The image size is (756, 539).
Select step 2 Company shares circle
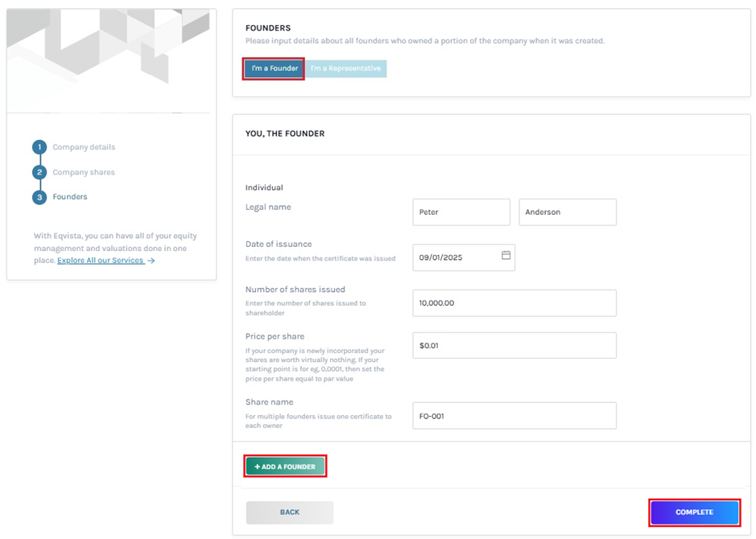click(39, 171)
